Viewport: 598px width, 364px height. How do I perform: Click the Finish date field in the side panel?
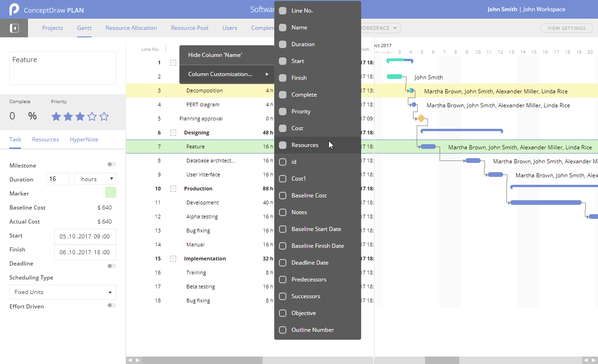click(x=85, y=252)
